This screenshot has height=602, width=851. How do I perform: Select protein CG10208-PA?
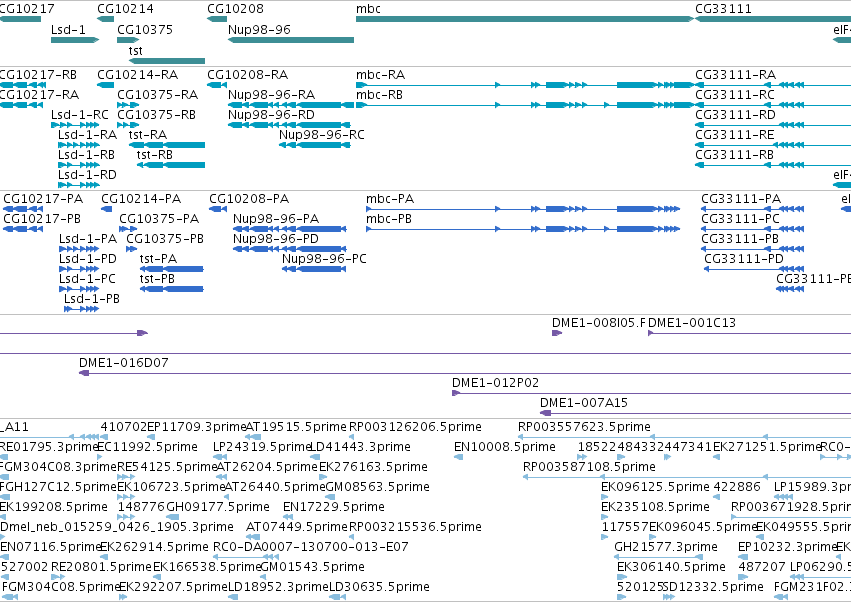pos(218,209)
